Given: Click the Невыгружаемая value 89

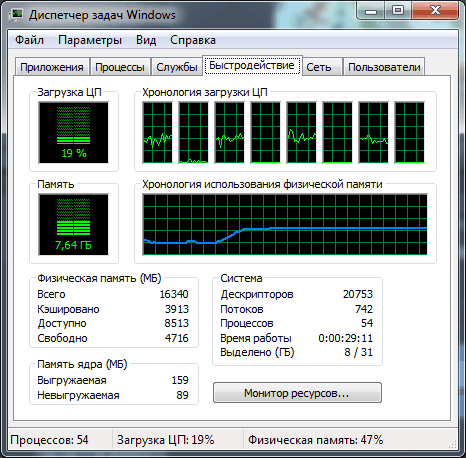Looking at the screenshot, I should [x=183, y=395].
